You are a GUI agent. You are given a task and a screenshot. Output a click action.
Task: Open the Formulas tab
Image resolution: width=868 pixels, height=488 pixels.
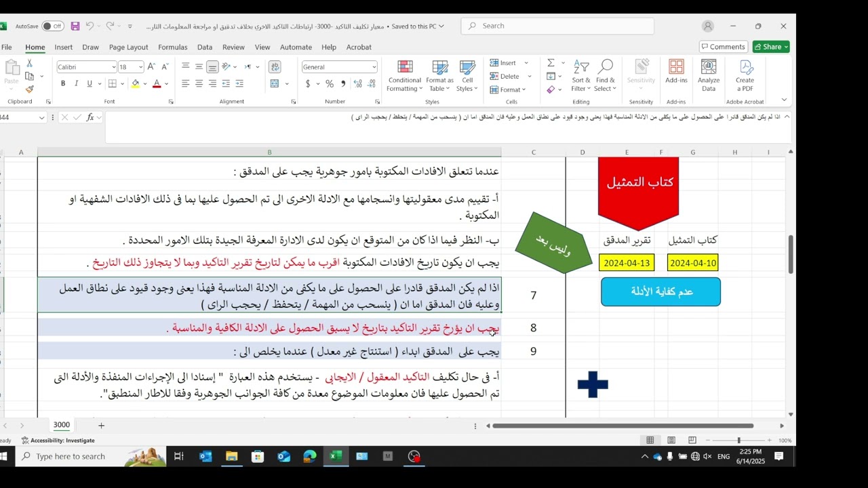tap(172, 47)
